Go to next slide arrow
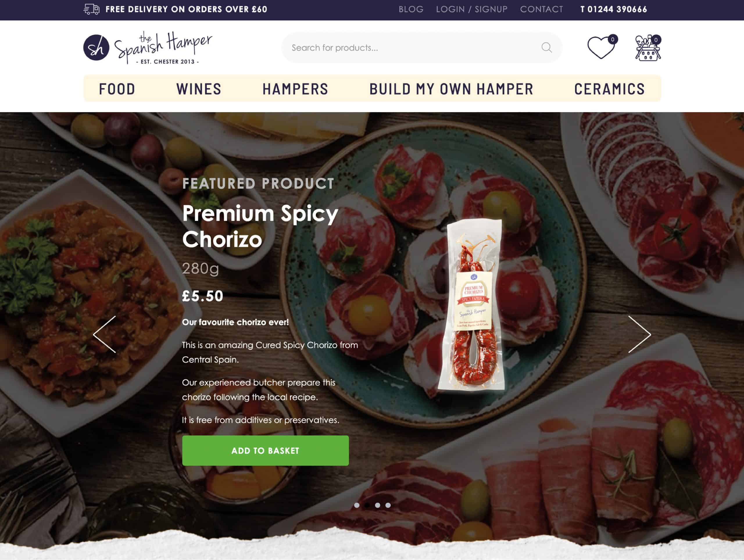This screenshot has width=744, height=560. (x=639, y=334)
